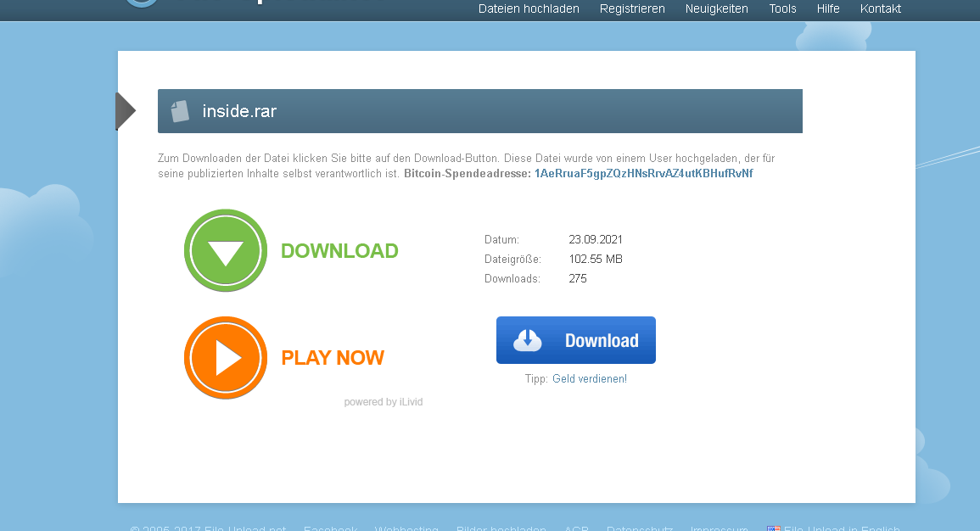Screen dimensions: 980x531
Task: Click the orange PLAY NOW text
Action: [x=333, y=358]
